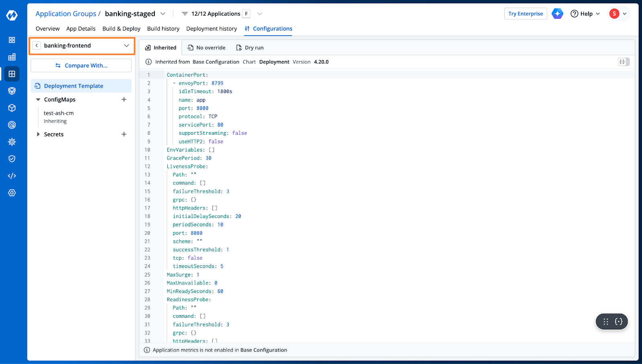Select the No override tab
This screenshot has width=642, height=364.
[207, 47]
